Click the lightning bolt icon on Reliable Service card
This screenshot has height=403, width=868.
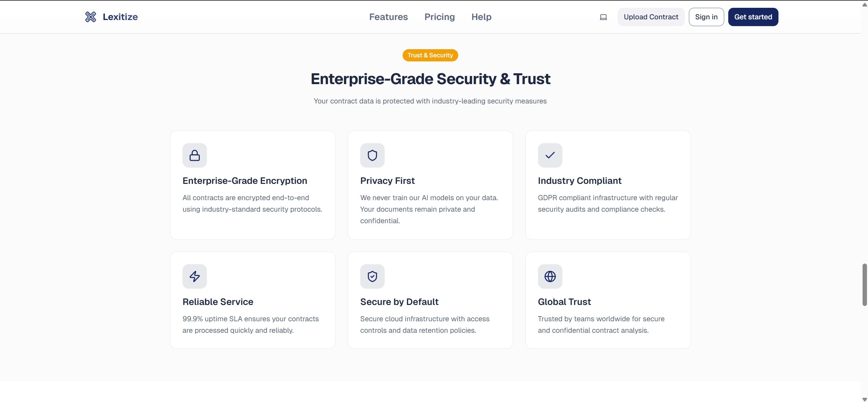click(x=194, y=276)
